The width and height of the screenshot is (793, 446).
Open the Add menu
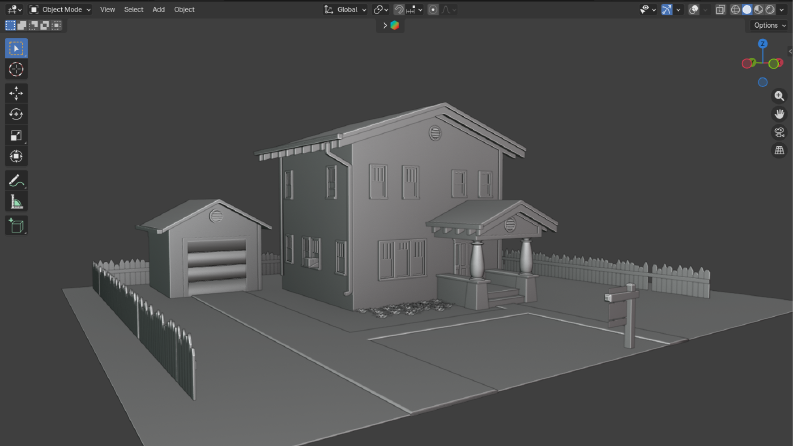coord(159,10)
